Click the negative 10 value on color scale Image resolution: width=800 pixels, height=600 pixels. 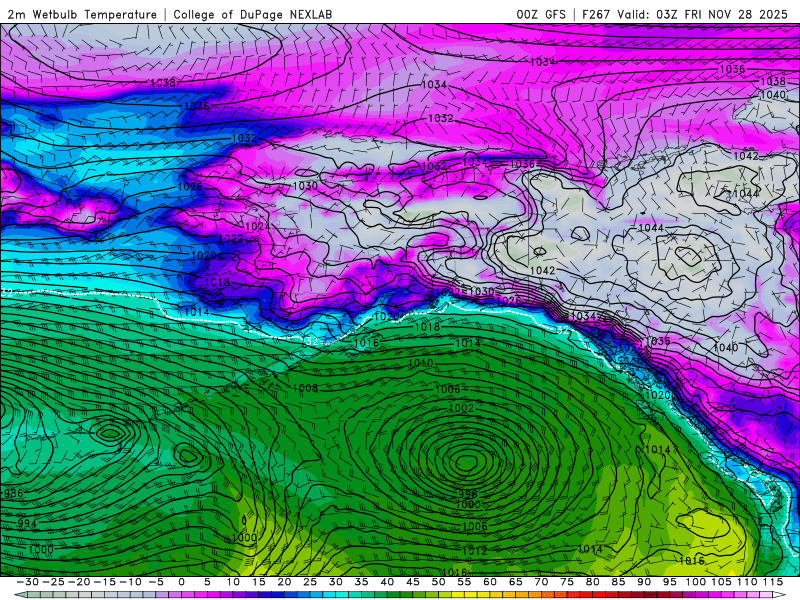tap(130, 582)
